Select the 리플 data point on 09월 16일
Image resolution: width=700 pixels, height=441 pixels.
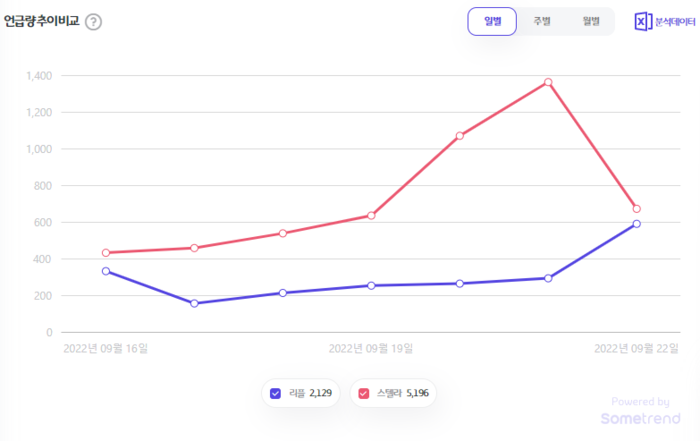[106, 271]
